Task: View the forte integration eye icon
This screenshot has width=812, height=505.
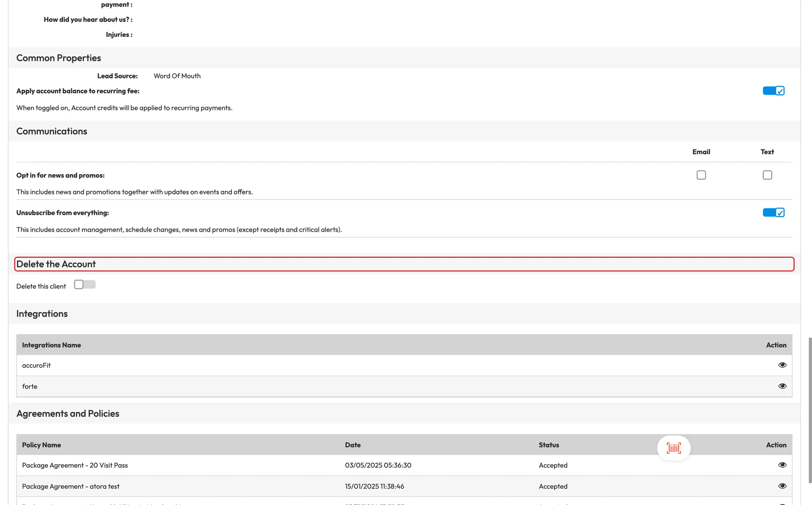Action: 782,386
